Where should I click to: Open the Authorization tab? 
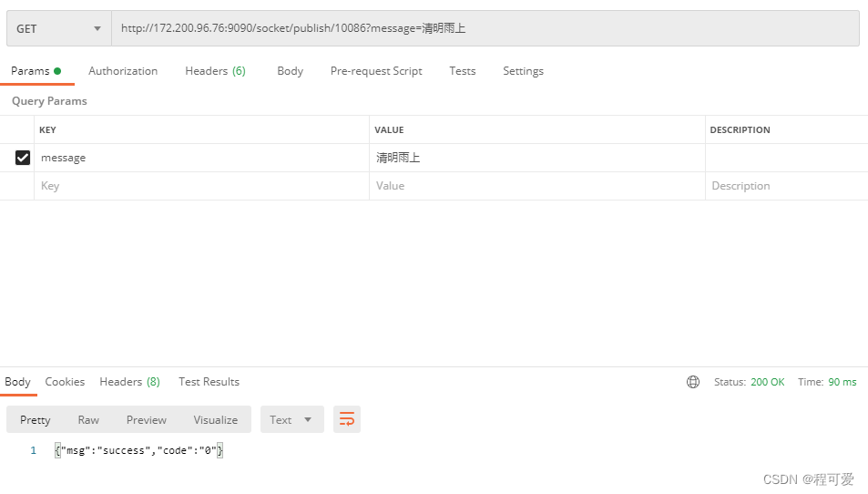123,71
